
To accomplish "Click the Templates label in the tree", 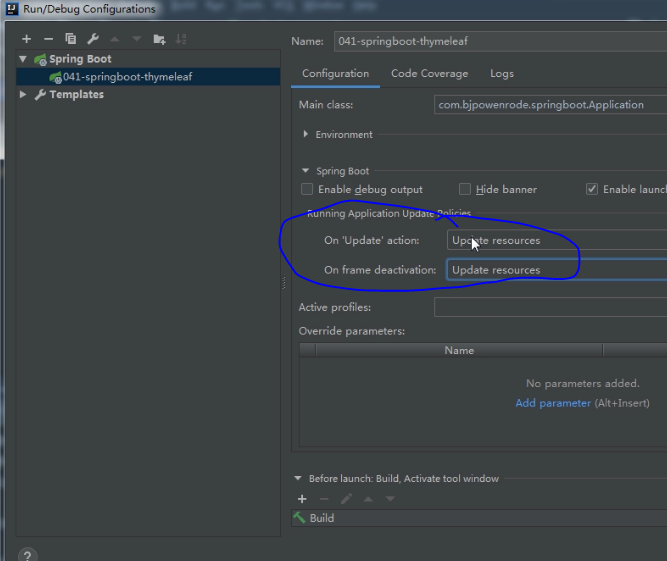I will pos(77,94).
